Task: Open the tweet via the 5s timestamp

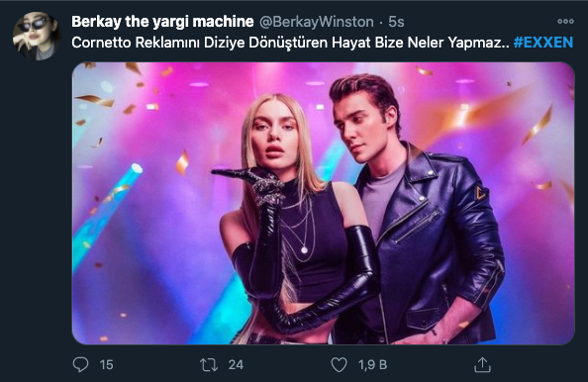Action: tap(396, 22)
